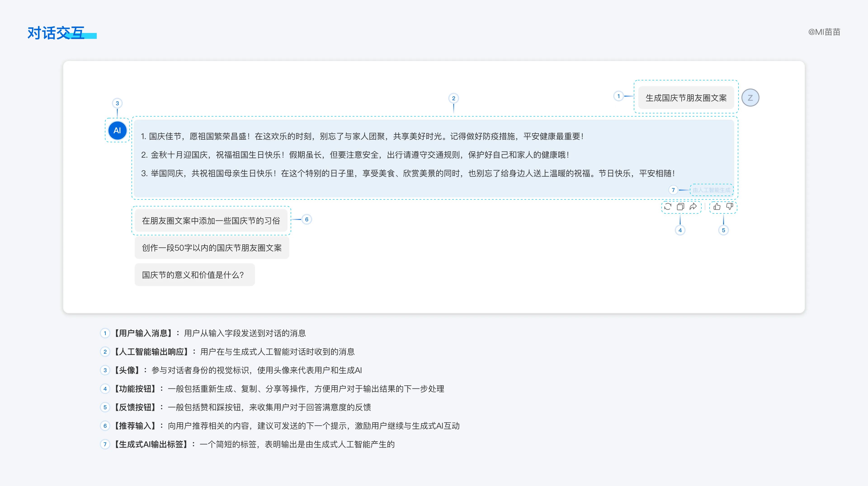Click legend entry 【人工智能输出响应】
Viewport: 868px width, 486px height.
point(227,352)
